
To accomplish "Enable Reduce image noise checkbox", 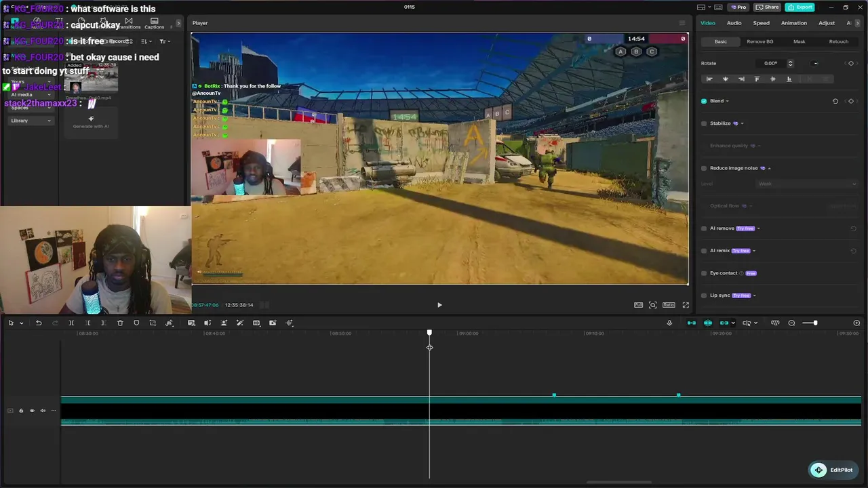I will pos(704,168).
